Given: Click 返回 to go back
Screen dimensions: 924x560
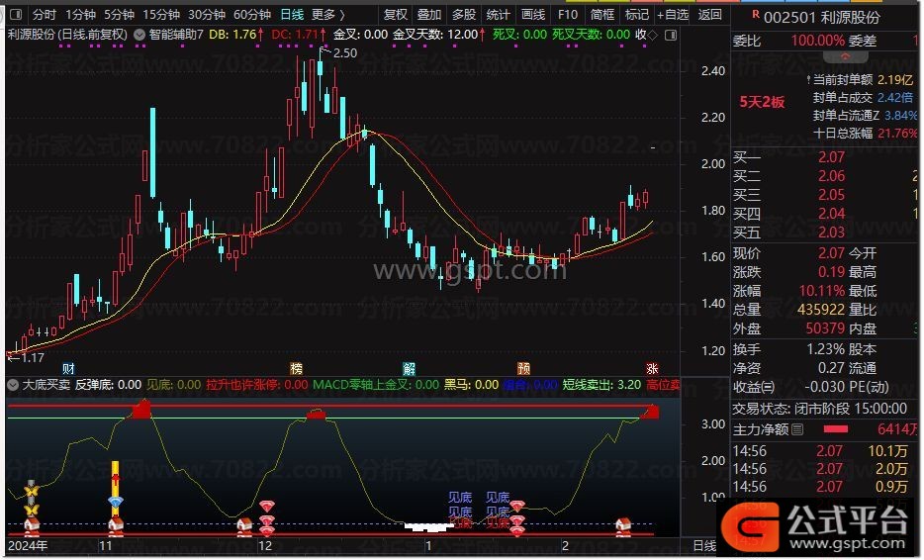Looking at the screenshot, I should click(x=710, y=14).
